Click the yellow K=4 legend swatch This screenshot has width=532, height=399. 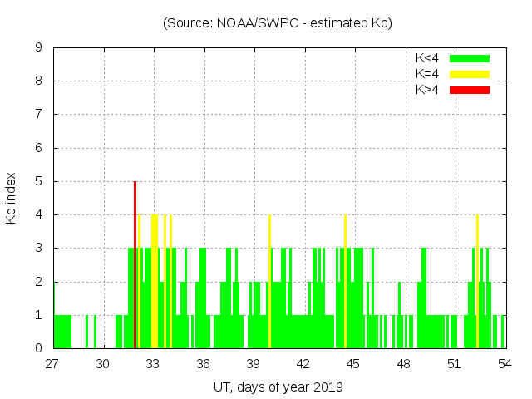[x=470, y=74]
